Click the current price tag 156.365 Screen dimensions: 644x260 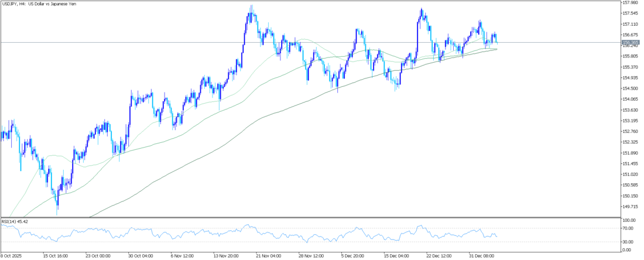click(x=631, y=42)
